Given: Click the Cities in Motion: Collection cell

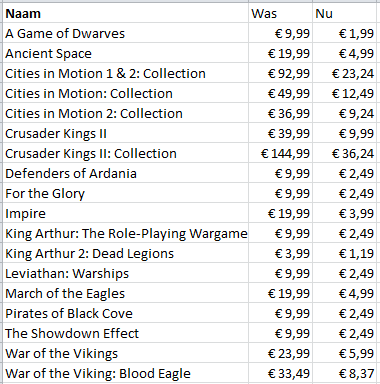Looking at the screenshot, I should 126,93.
